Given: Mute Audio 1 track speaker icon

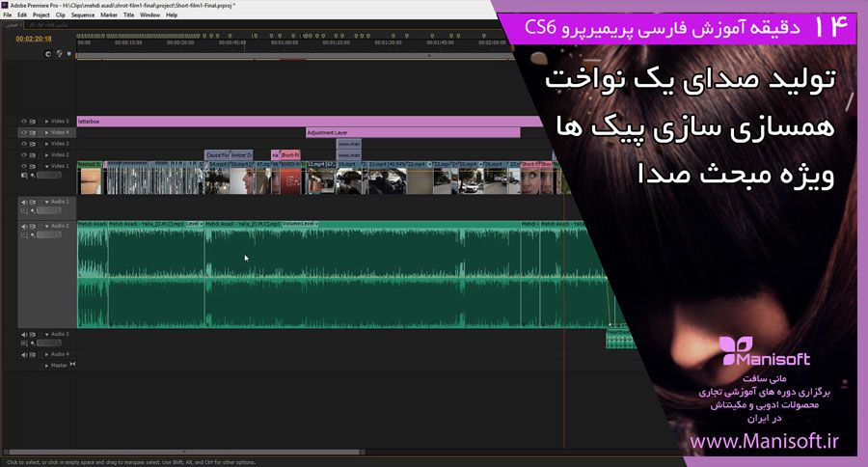Looking at the screenshot, I should [x=24, y=202].
